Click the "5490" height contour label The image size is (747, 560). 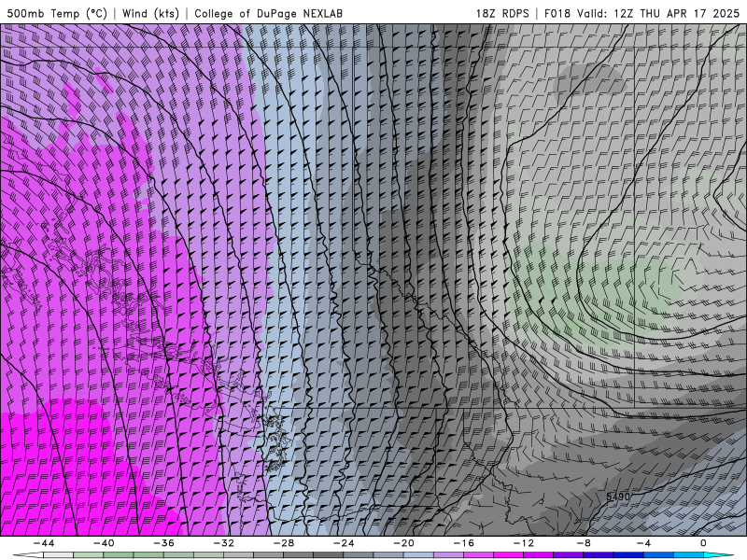[618, 497]
